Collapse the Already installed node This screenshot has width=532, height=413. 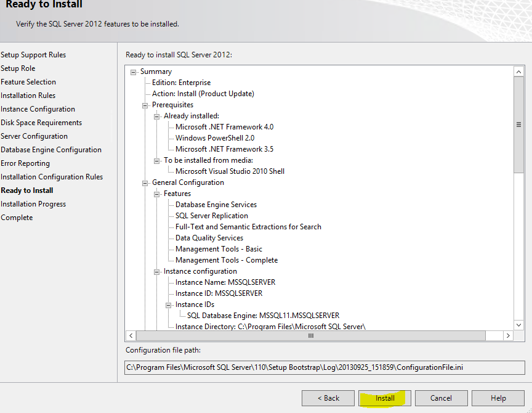pyautogui.click(x=157, y=117)
